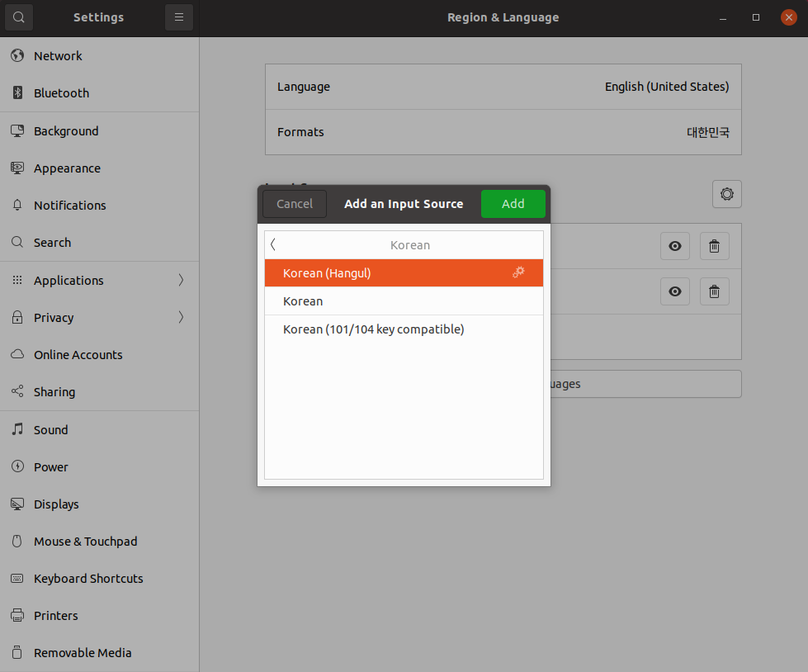Open the Displays settings panel
The width and height of the screenshot is (808, 672).
pyautogui.click(x=56, y=504)
